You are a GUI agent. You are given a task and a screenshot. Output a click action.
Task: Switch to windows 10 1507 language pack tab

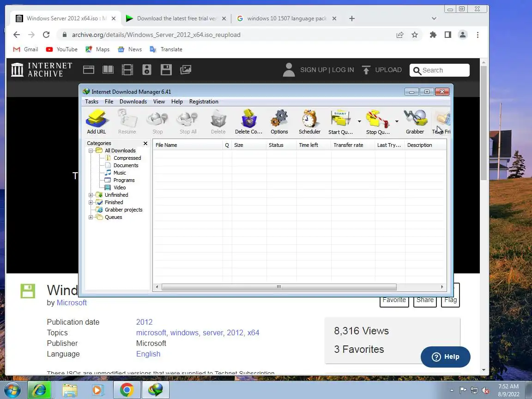(286, 18)
